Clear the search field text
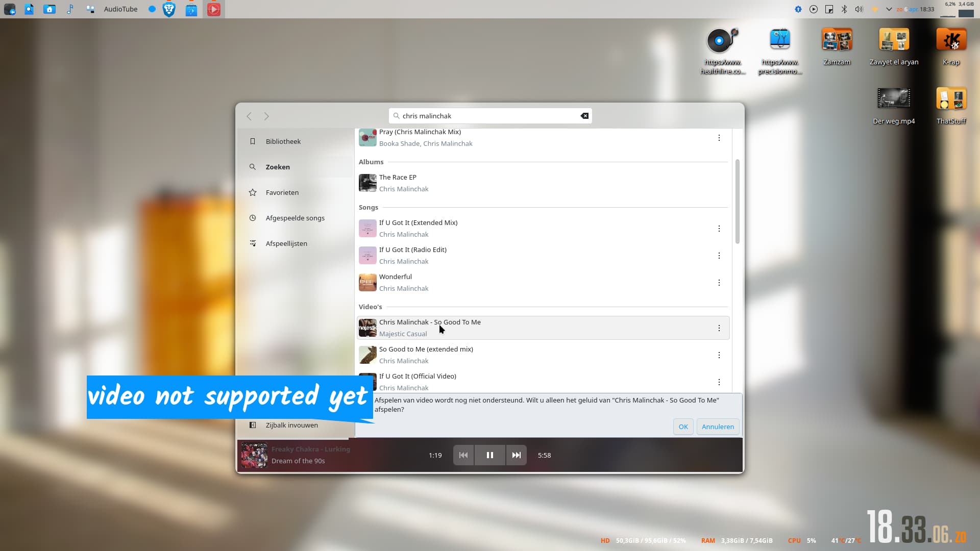Image resolution: width=980 pixels, height=551 pixels. coord(584,116)
